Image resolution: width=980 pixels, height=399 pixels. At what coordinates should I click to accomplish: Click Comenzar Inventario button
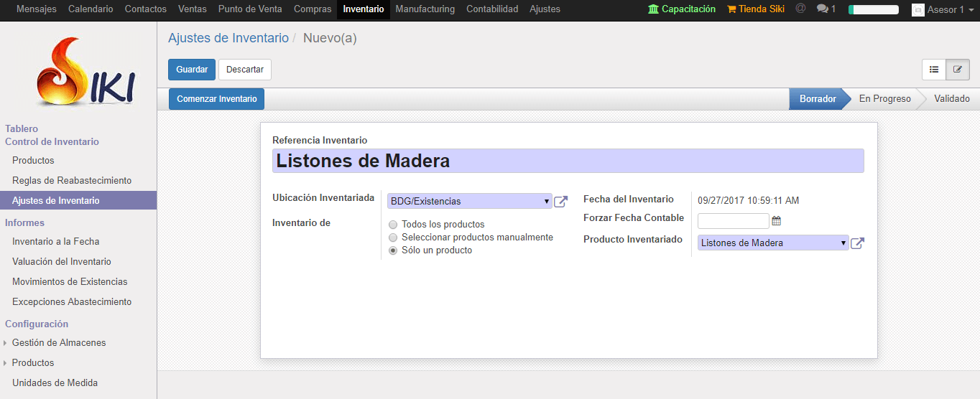tap(217, 99)
